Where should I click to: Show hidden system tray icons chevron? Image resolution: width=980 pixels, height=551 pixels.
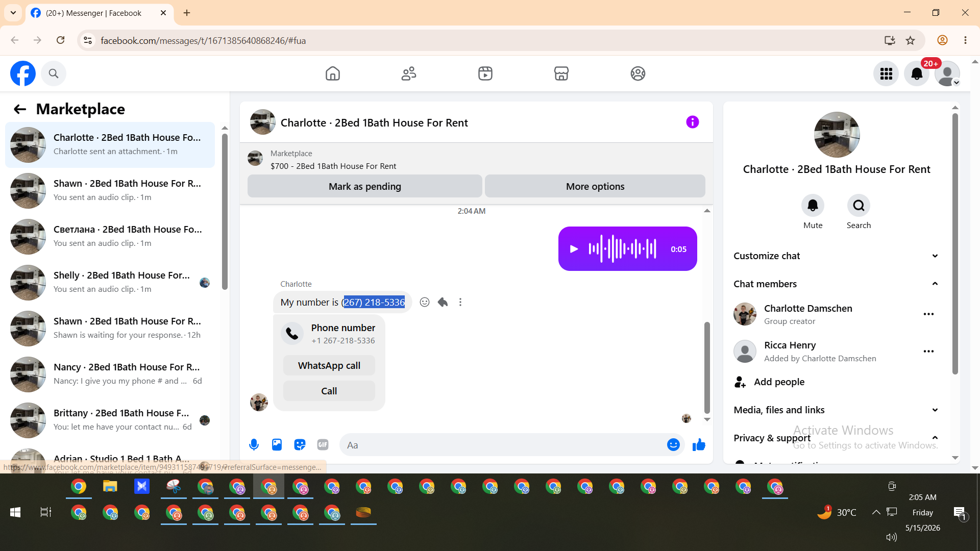[x=876, y=512]
